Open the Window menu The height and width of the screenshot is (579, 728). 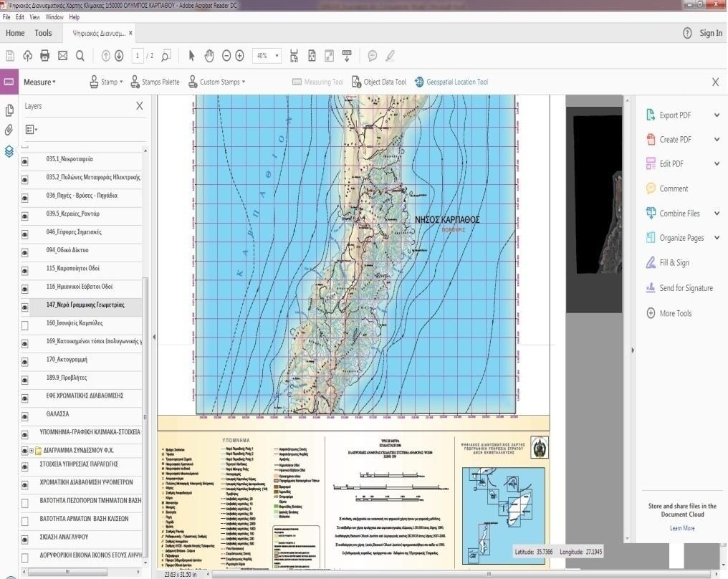pyautogui.click(x=54, y=17)
